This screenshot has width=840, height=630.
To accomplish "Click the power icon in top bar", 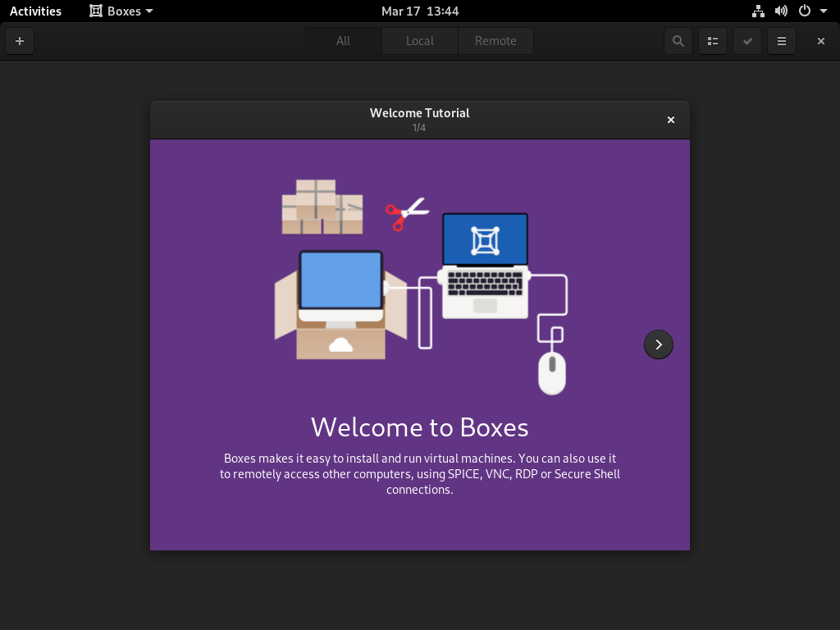I will click(x=805, y=11).
